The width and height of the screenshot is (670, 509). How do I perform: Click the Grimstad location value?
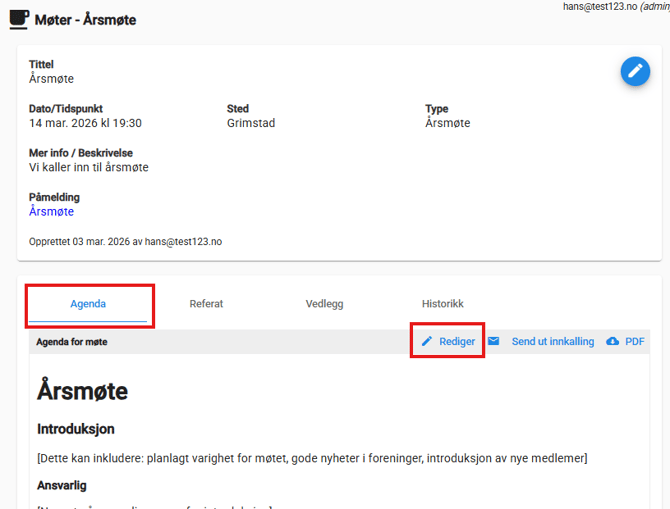tap(250, 123)
